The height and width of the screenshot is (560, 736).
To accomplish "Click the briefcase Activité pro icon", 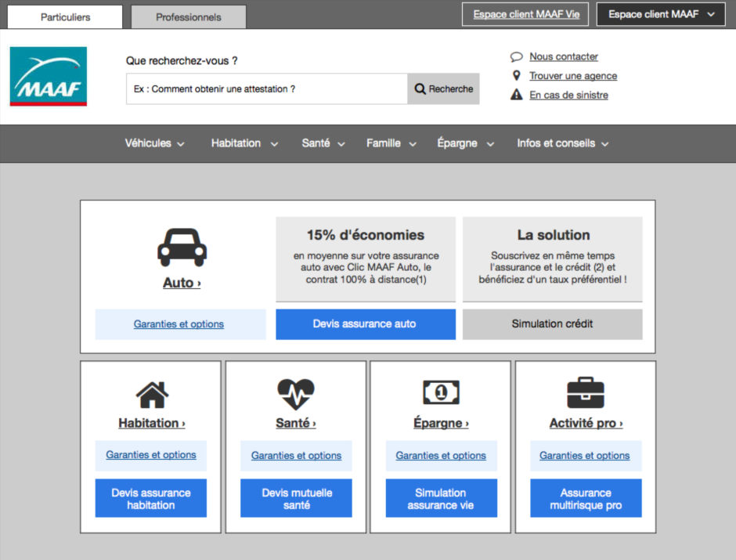I will tap(586, 393).
